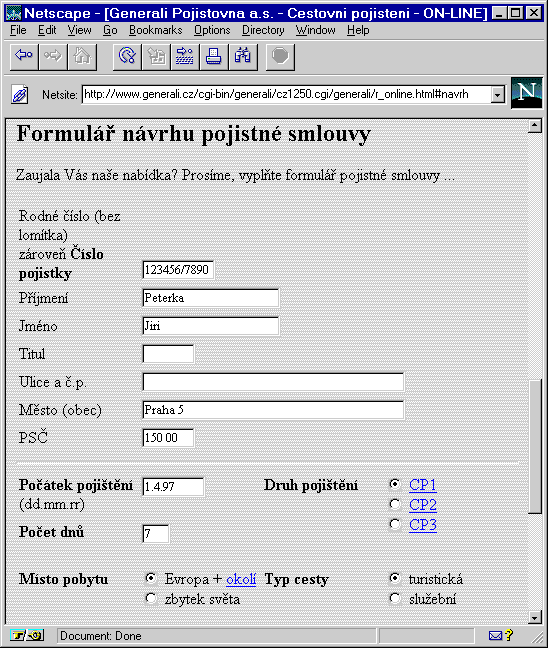The image size is (548, 648).
Task: Click the scrollbar up arrow
Action: pyautogui.click(x=535, y=125)
